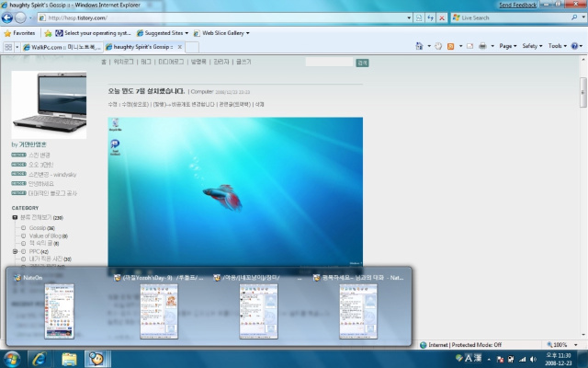
Task: Open the 'Select your operating syst...' favorite
Action: tap(94, 33)
